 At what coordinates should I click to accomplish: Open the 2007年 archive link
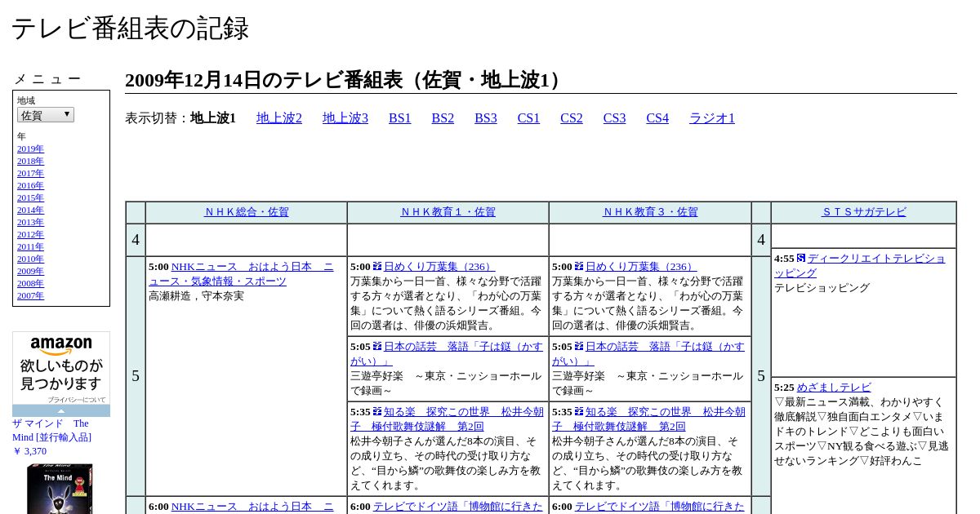pos(30,296)
